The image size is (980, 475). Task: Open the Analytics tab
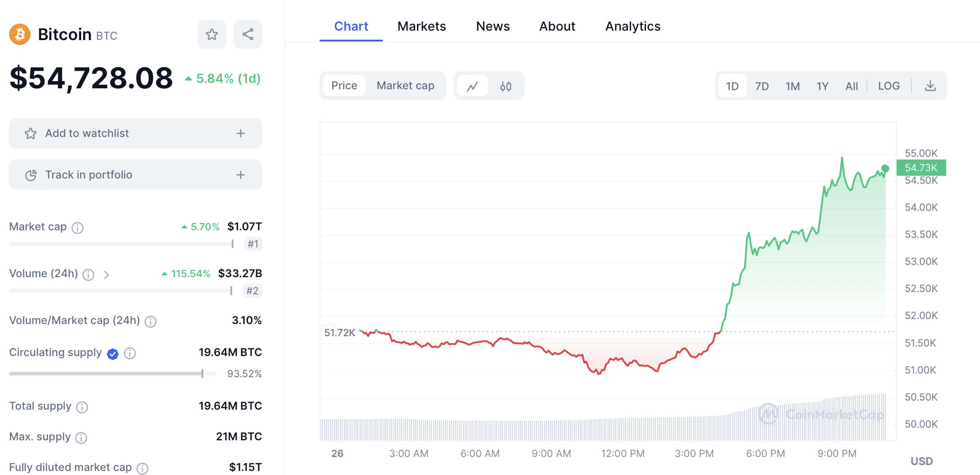click(x=632, y=26)
